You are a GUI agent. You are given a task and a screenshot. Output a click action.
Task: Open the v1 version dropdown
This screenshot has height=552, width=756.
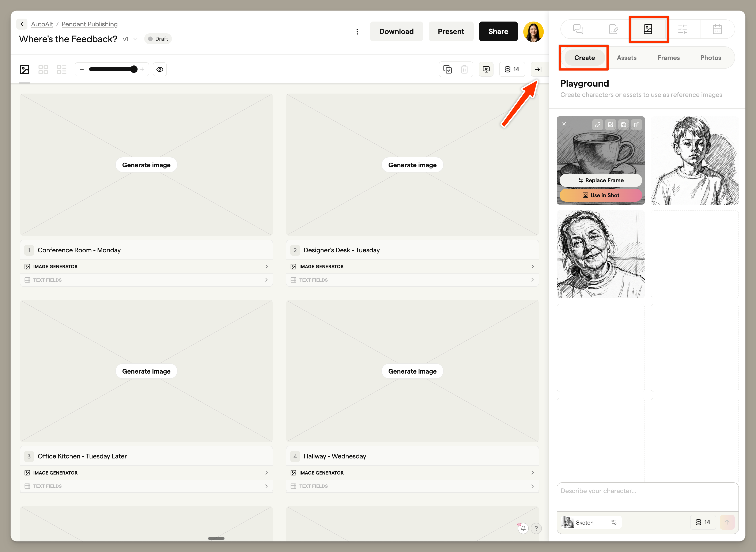pos(130,39)
